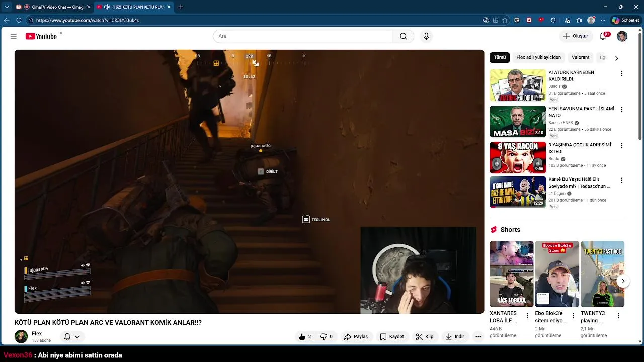644x362 pixels.
Task: Expand the tab search dropdown
Action: coord(7,7)
